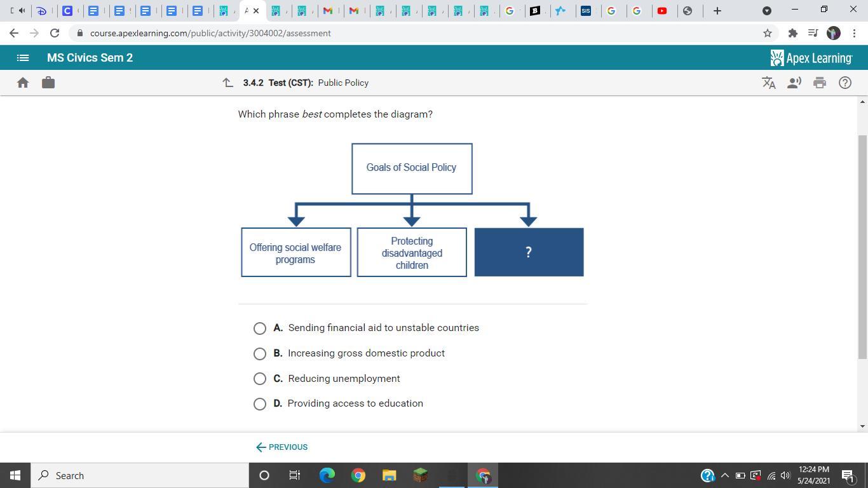
Task: Click the question-mark diagram box
Action: 529,252
